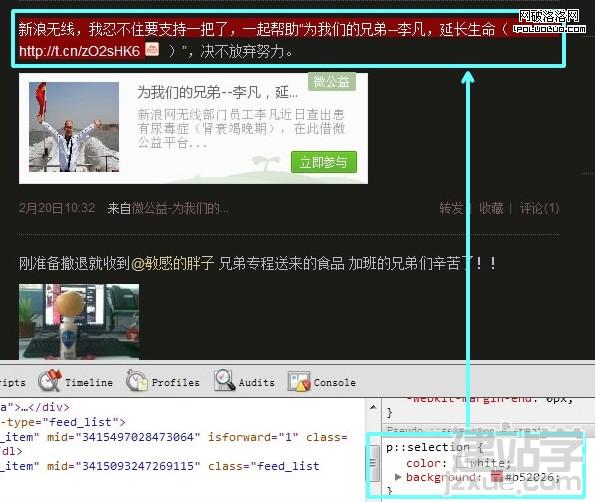
Task: Click the 立即参与 green button
Action: click(x=324, y=162)
